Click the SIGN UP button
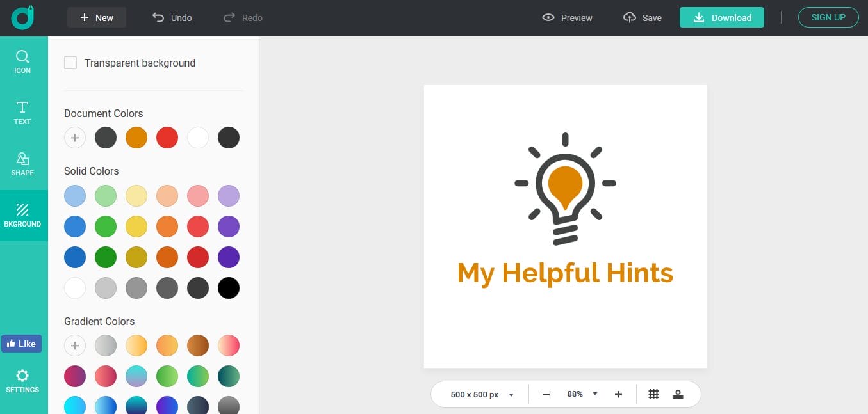The width and height of the screenshot is (868, 414). pos(828,17)
